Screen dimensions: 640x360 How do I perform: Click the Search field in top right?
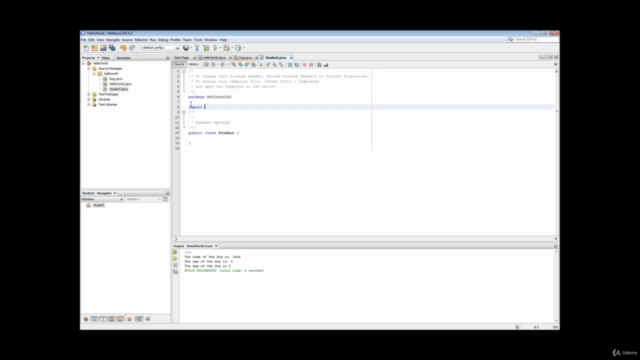point(533,40)
